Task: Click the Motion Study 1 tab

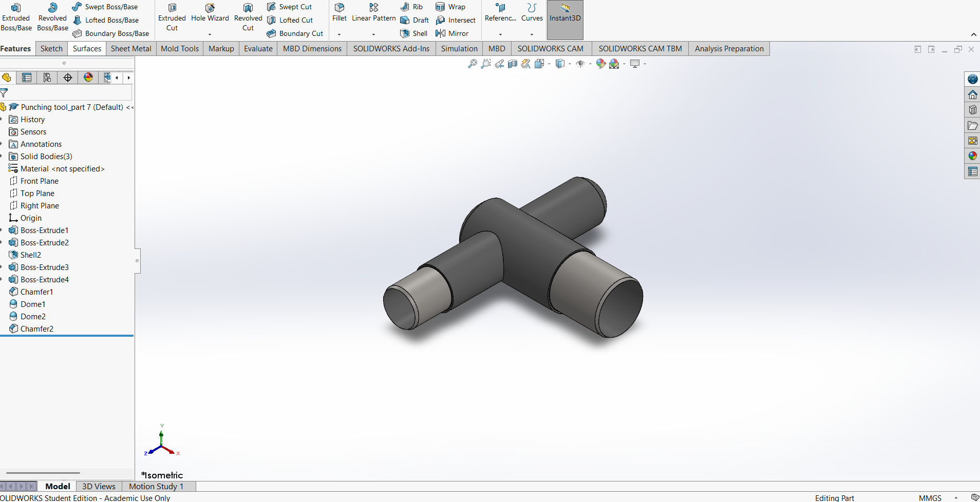Action: pos(156,486)
